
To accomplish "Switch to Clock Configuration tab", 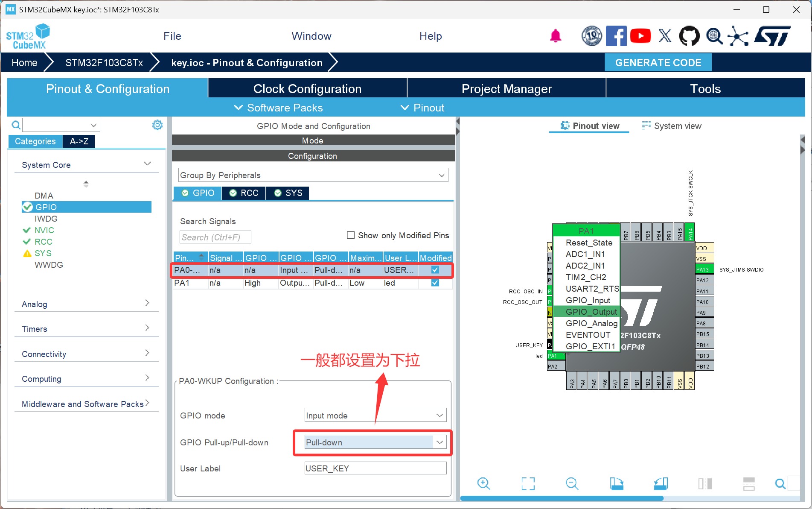I will pyautogui.click(x=307, y=89).
